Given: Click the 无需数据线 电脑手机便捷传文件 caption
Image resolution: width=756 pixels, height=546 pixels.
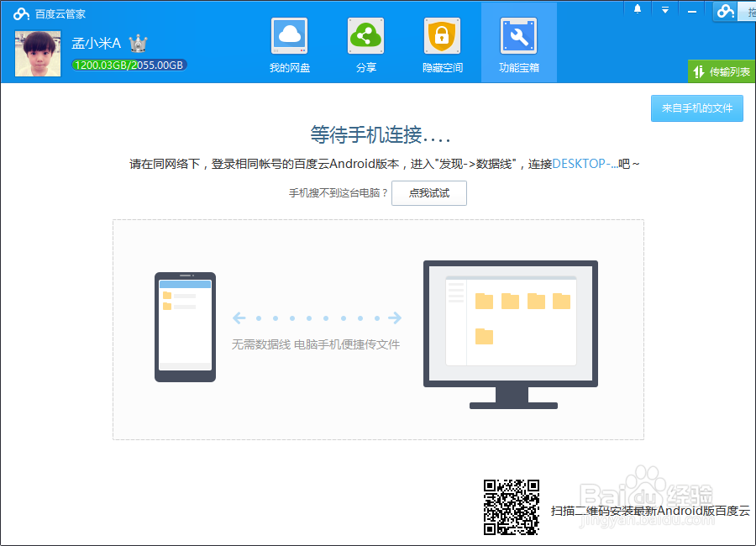Looking at the screenshot, I should point(316,344).
